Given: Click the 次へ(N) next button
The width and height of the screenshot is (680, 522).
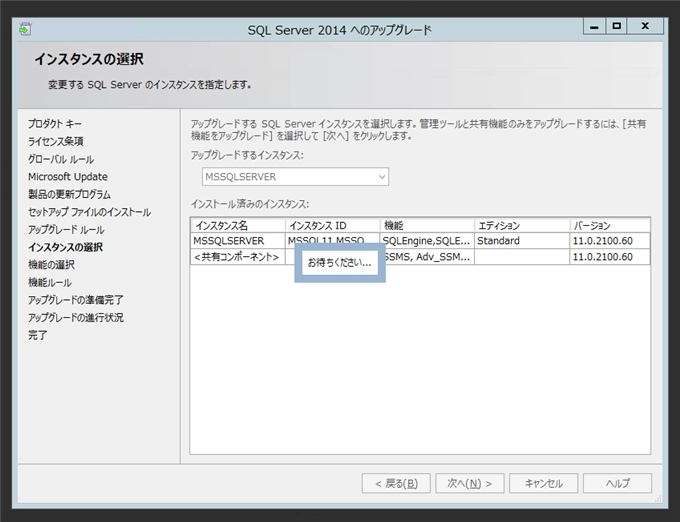Looking at the screenshot, I should (x=470, y=483).
